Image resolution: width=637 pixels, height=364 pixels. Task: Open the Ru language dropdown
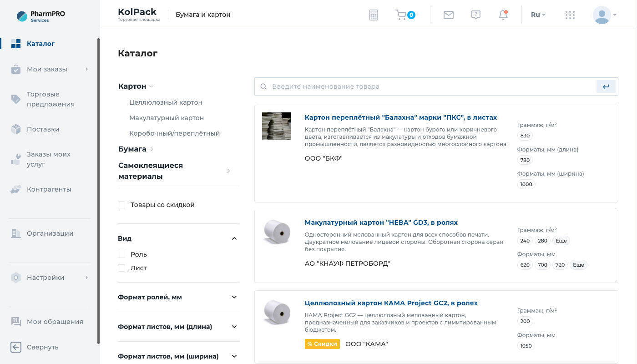[538, 15]
